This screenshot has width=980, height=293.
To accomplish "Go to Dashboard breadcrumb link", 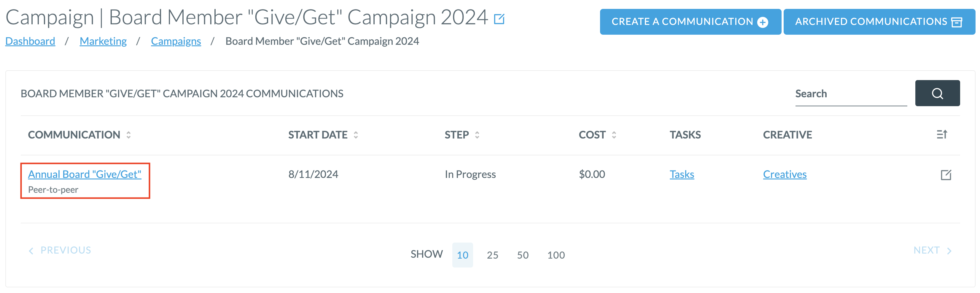I will coord(30,41).
